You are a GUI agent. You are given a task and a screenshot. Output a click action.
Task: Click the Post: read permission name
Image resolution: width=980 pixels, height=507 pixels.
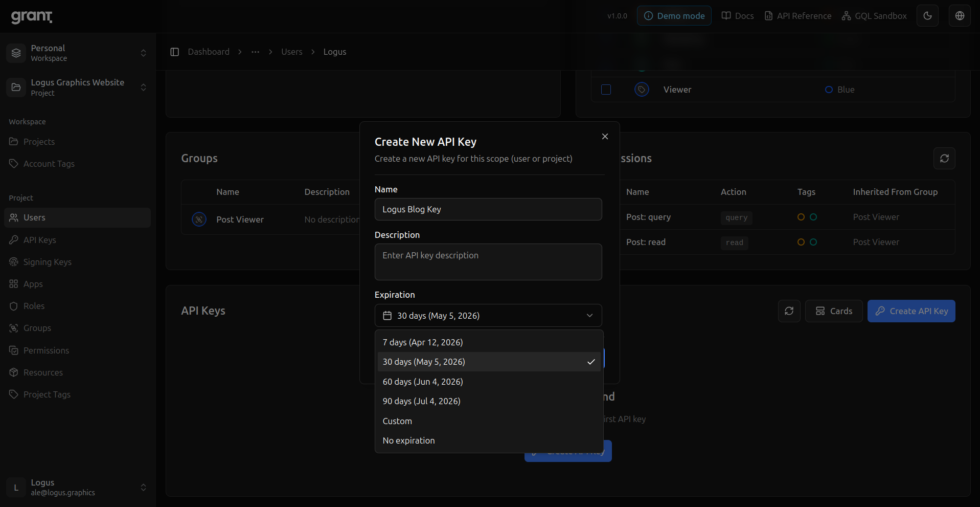[646, 242]
